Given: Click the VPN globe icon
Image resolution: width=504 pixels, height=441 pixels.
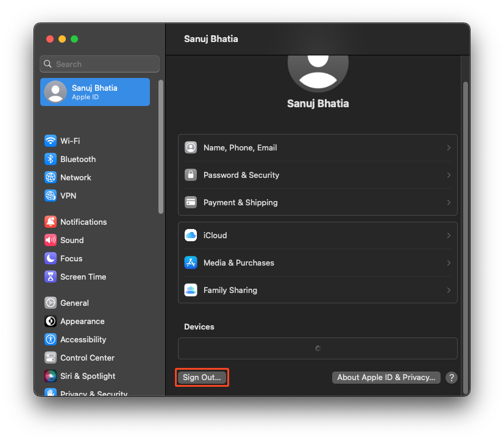Looking at the screenshot, I should pyautogui.click(x=51, y=196).
